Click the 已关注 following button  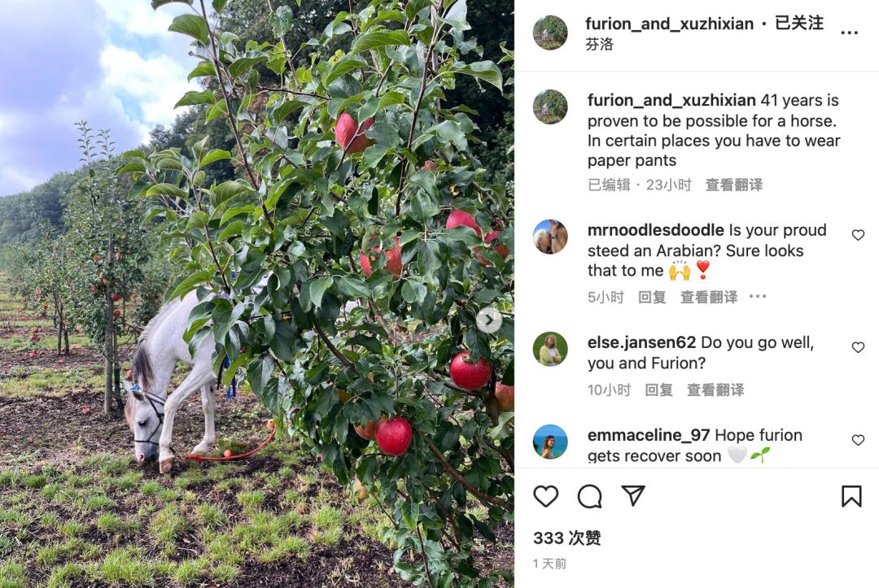(799, 24)
